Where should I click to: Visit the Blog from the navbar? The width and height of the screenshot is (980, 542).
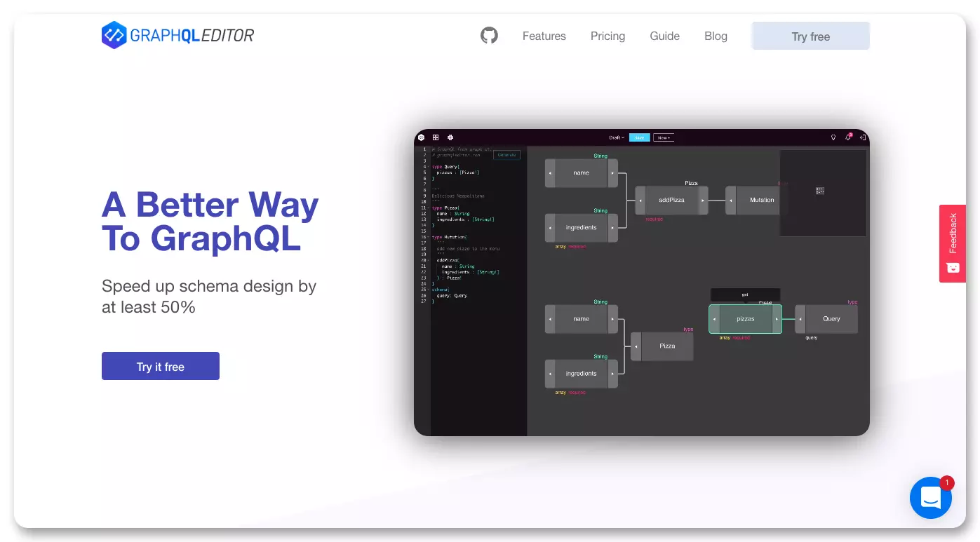716,36
